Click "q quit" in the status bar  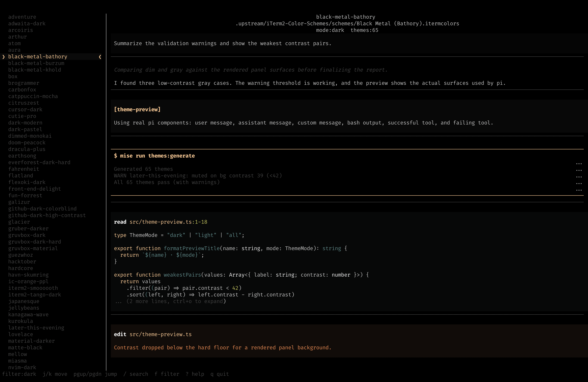[220, 374]
